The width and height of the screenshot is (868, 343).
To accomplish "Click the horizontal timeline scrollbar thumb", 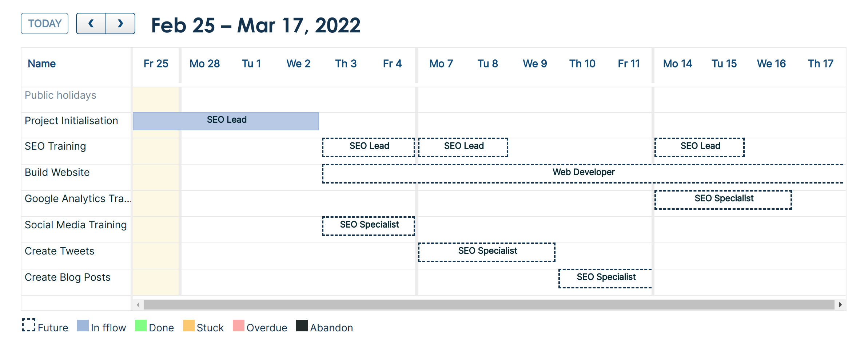I will [x=489, y=305].
